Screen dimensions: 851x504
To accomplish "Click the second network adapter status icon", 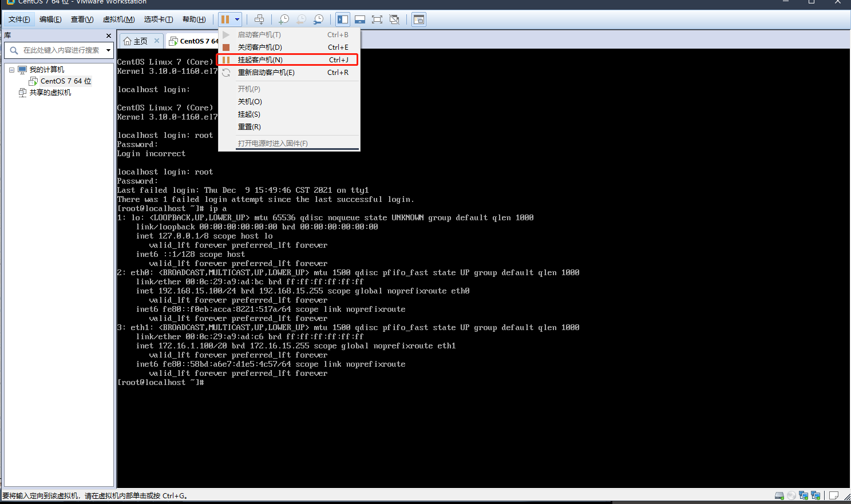I will coord(816,495).
